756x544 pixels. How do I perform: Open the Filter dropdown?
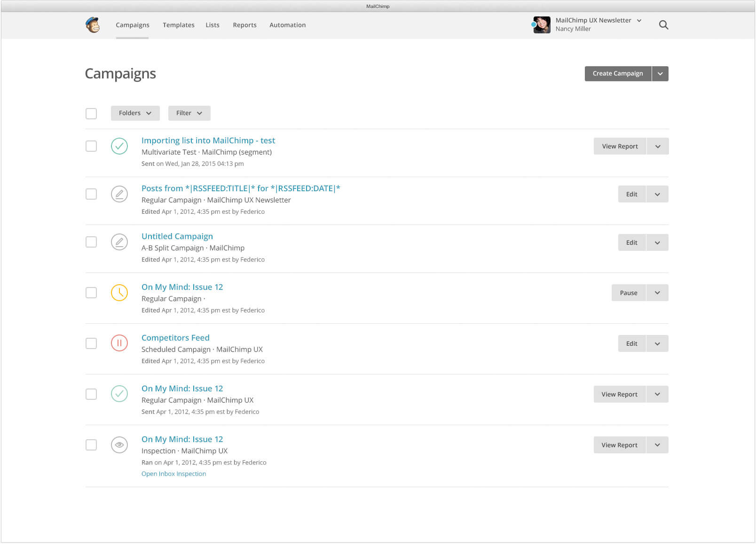(x=189, y=113)
